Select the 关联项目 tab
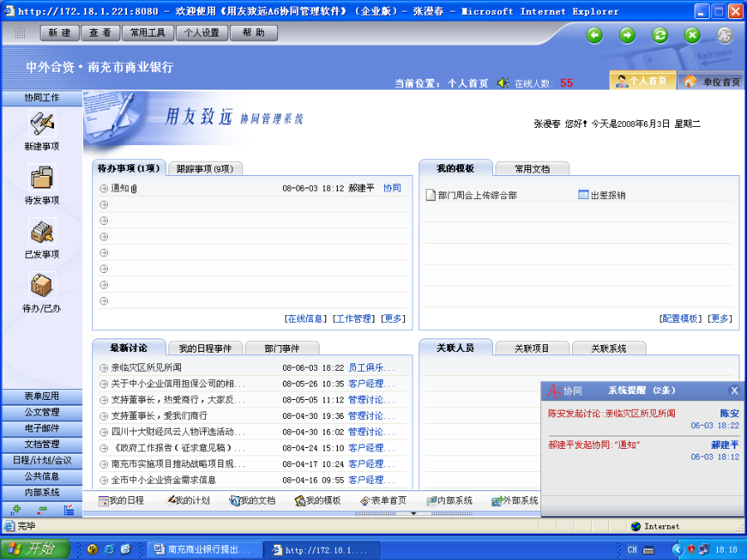Screen dimensions: 747x560 [x=532, y=348]
